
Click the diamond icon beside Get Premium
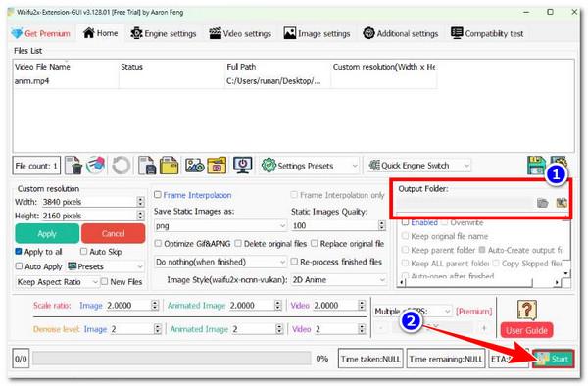point(17,33)
